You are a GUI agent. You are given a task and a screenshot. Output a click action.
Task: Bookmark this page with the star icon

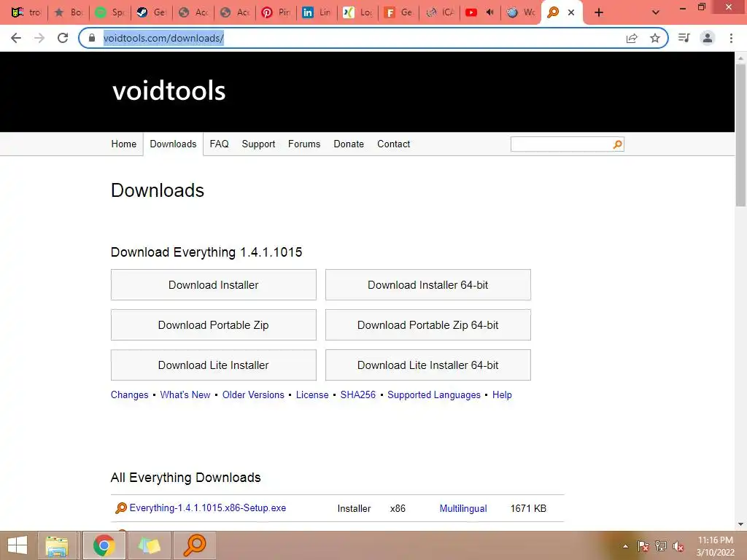coord(655,38)
